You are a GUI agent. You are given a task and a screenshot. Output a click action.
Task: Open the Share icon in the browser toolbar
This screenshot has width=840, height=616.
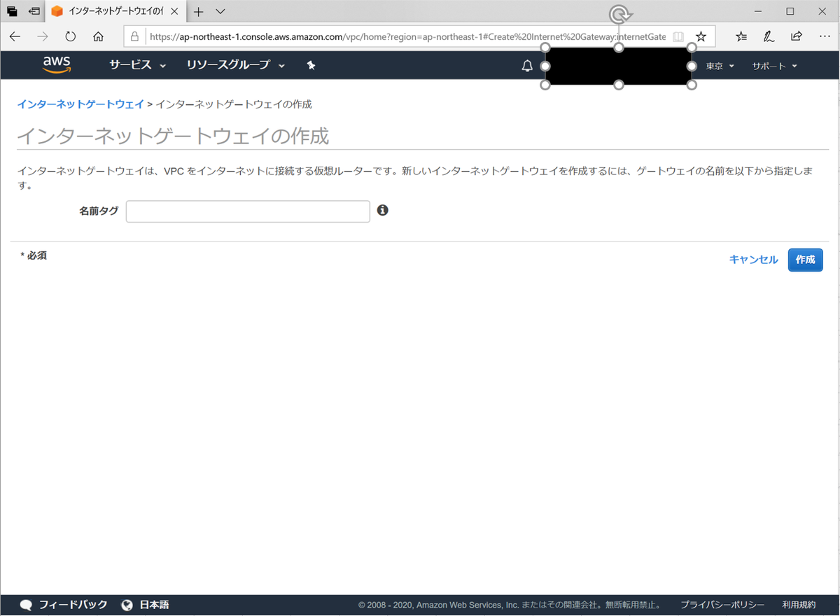(x=796, y=36)
